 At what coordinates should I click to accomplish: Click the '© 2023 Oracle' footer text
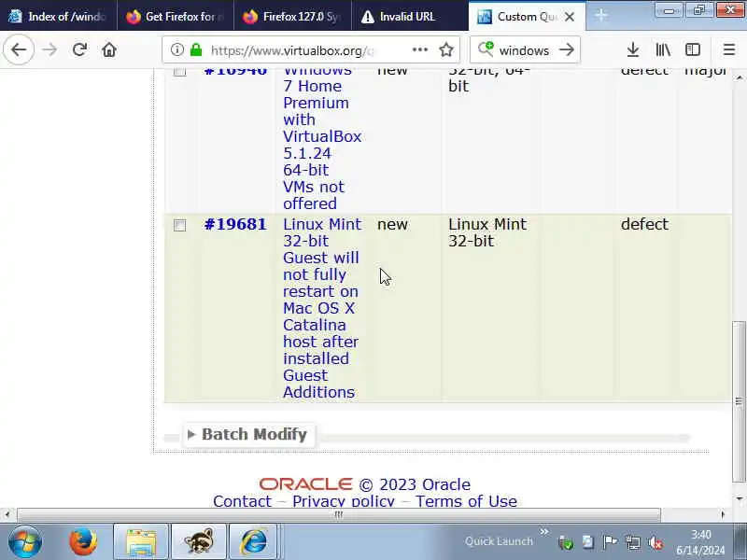(x=415, y=484)
